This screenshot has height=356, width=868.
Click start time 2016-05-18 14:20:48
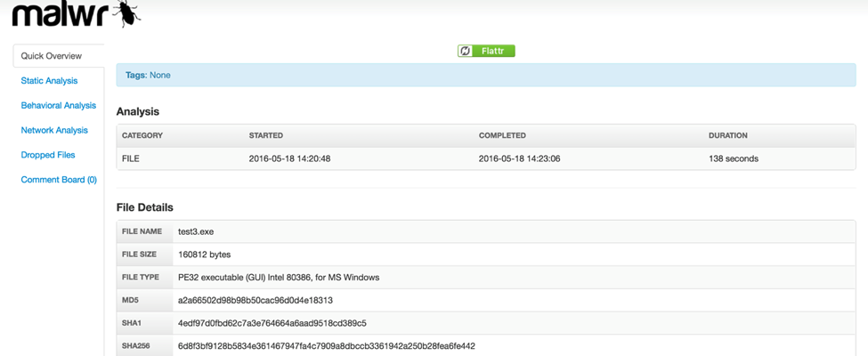290,158
